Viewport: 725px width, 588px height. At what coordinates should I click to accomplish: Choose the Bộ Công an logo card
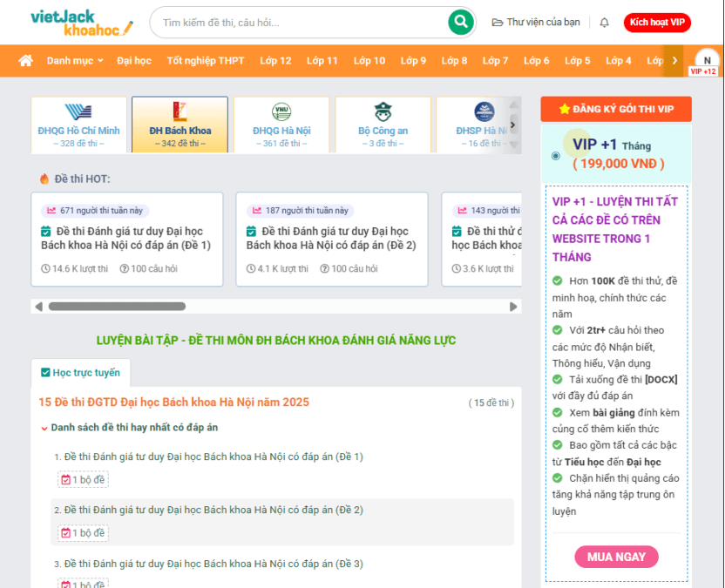383,125
